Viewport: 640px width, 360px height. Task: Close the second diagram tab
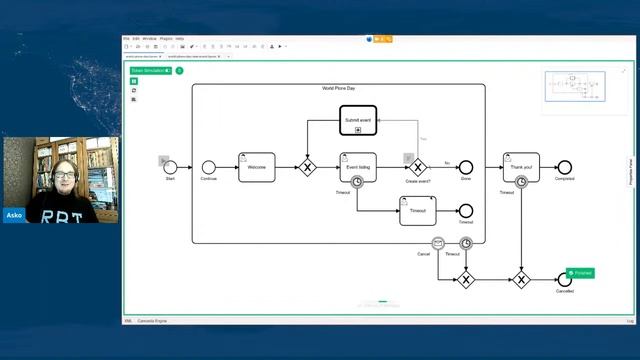(219, 57)
